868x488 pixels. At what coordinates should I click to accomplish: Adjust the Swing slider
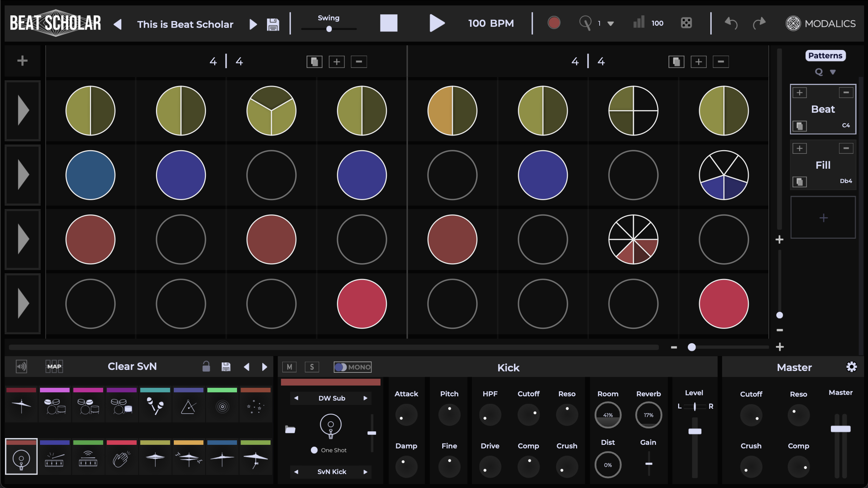click(x=329, y=29)
